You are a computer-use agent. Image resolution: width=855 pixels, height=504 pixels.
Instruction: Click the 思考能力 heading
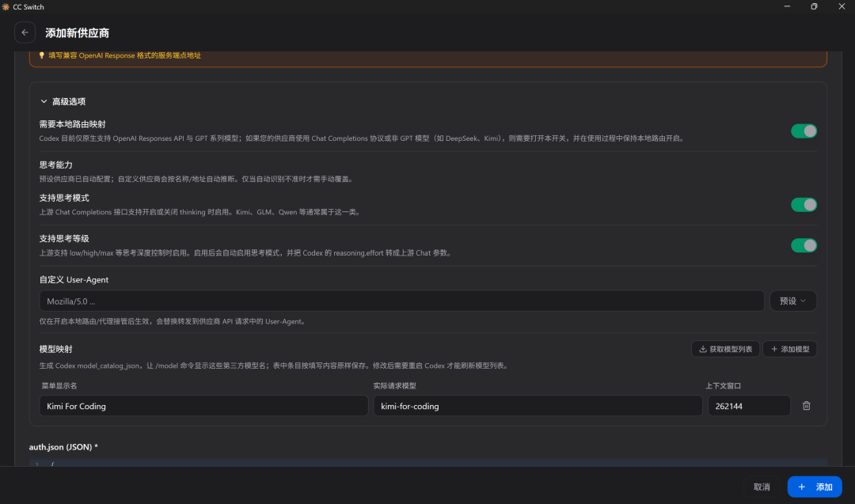tap(55, 165)
